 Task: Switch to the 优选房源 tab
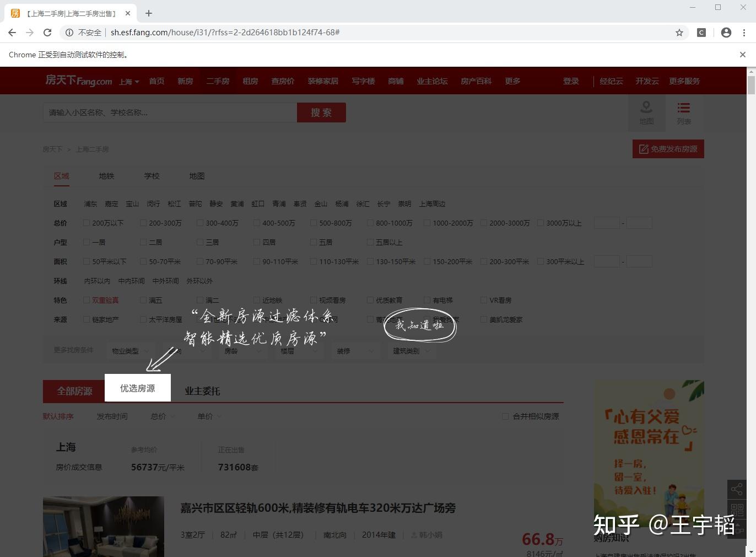coord(137,388)
